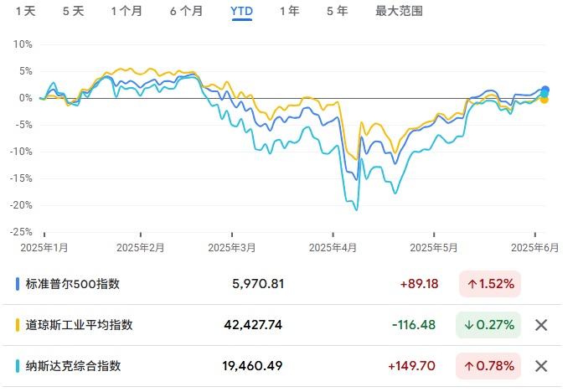573x392 pixels.
Task: Click the ↓0.27% change badge
Action: (489, 325)
